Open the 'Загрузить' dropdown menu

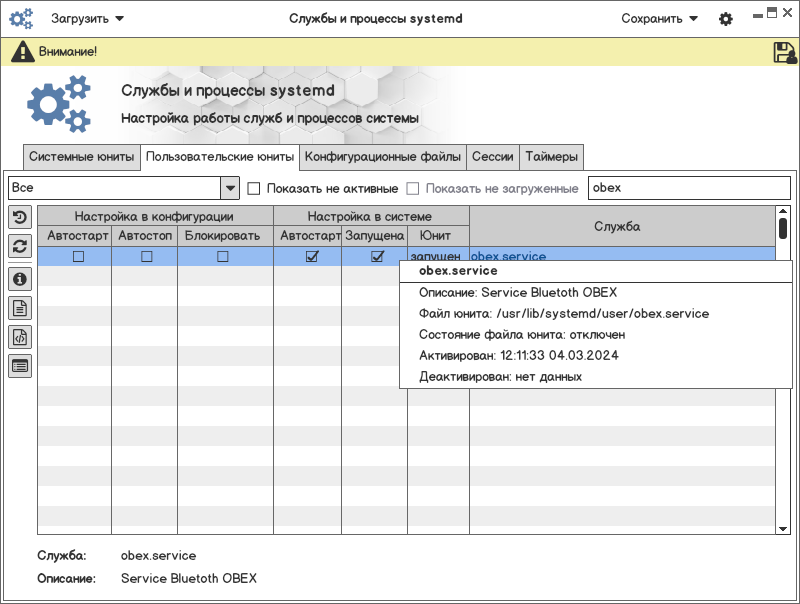(88, 19)
